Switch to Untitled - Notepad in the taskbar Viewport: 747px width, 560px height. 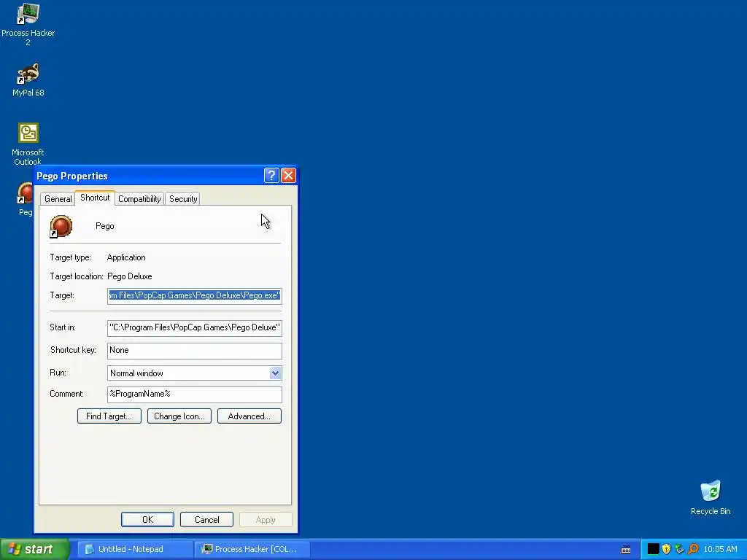point(134,549)
